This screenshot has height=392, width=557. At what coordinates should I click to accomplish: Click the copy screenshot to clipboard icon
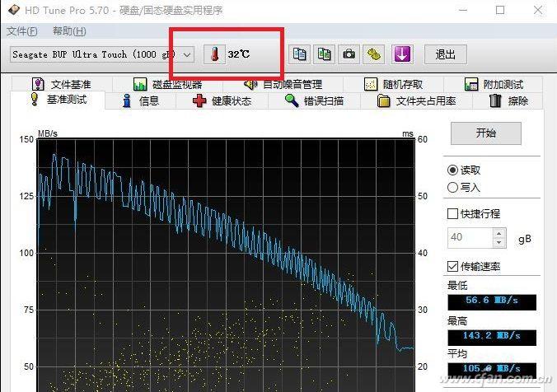coord(325,54)
